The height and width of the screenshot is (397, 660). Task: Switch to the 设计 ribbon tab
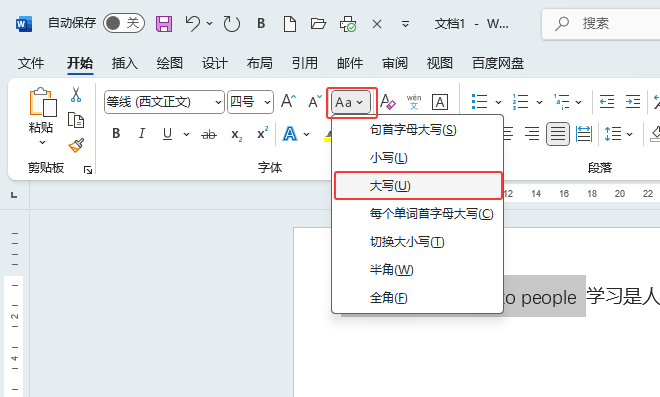tap(215, 63)
